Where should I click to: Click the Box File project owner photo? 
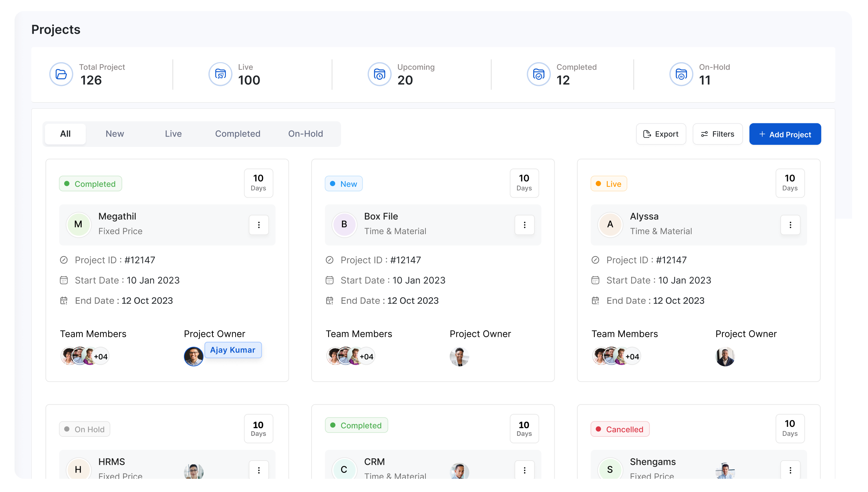pyautogui.click(x=459, y=356)
